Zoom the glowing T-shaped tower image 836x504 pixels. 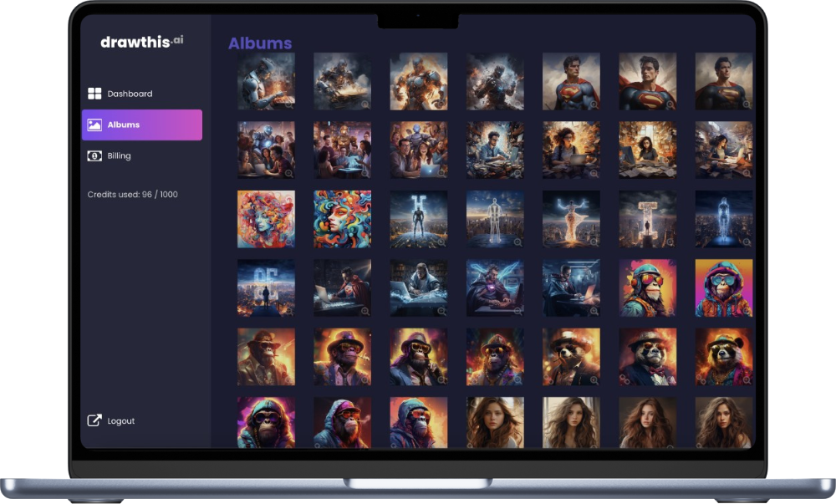coord(670,242)
